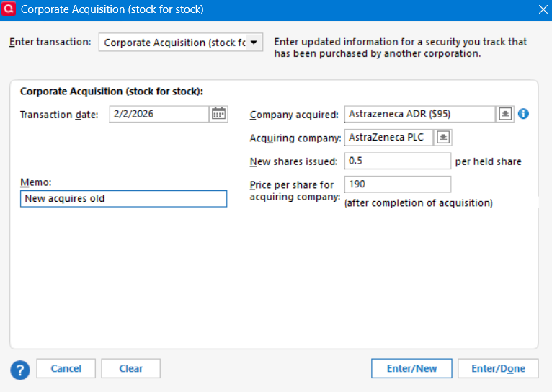The width and height of the screenshot is (552, 392).
Task: Open help with the question mark icon
Action: (x=19, y=369)
